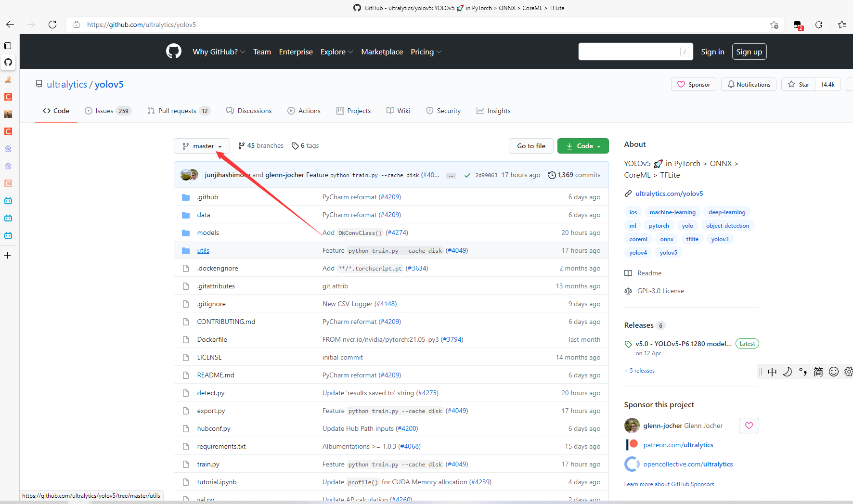Click the .github folder icon
Viewport: 853px width, 504px height.
(x=186, y=197)
